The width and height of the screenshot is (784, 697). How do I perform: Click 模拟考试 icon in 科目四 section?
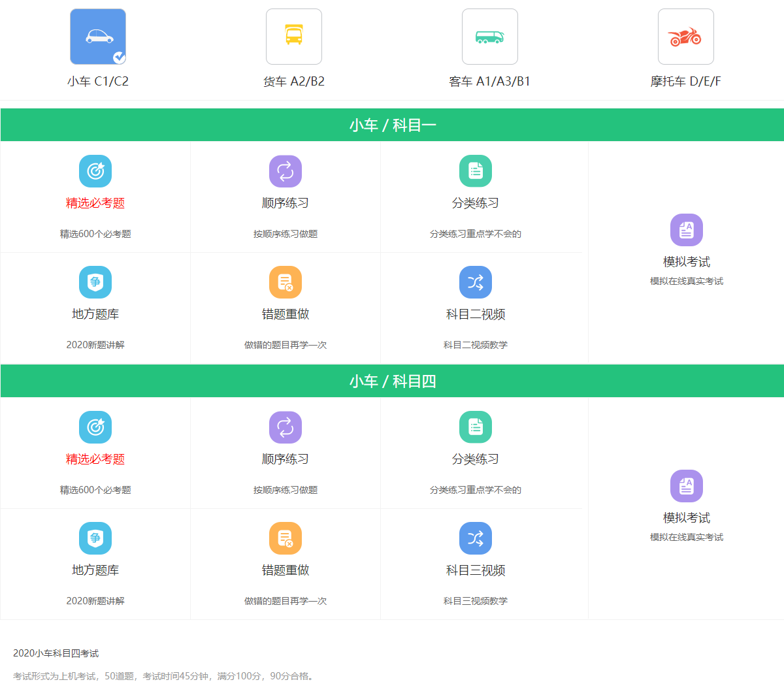[x=687, y=486]
